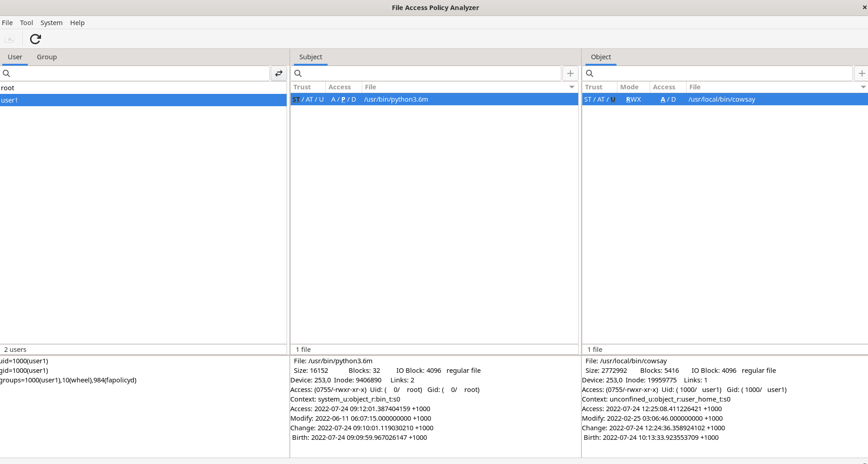Expand the Object column sort dropdown arrow
This screenshot has height=464, width=868.
coord(863,87)
